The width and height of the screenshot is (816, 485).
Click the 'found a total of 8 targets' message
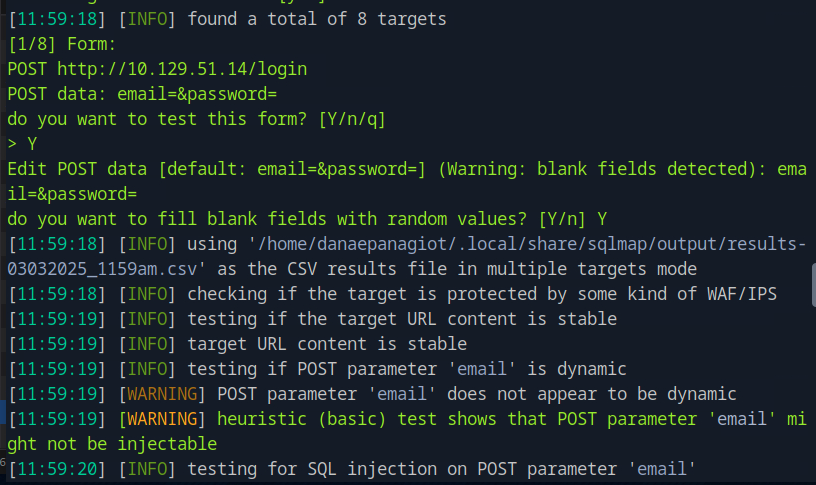coord(317,19)
